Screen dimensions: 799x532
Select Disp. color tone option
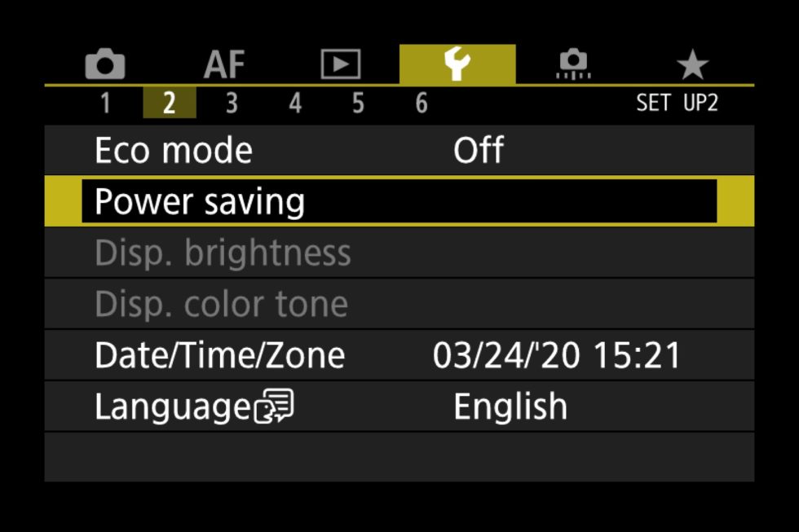(399, 304)
